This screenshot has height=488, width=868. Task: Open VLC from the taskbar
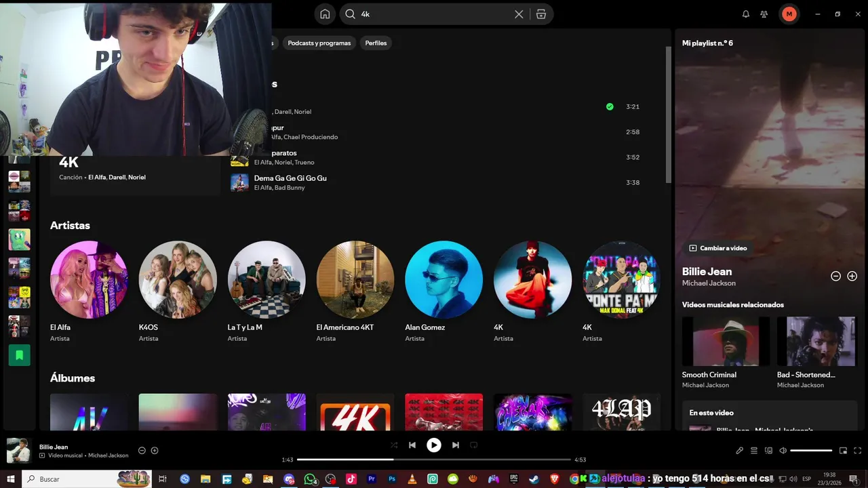coord(412,479)
